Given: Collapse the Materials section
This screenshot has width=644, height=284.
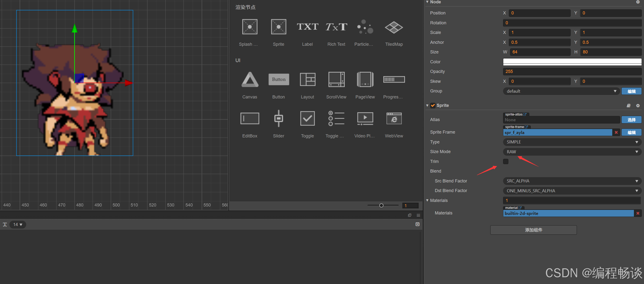Looking at the screenshot, I should pos(427,200).
